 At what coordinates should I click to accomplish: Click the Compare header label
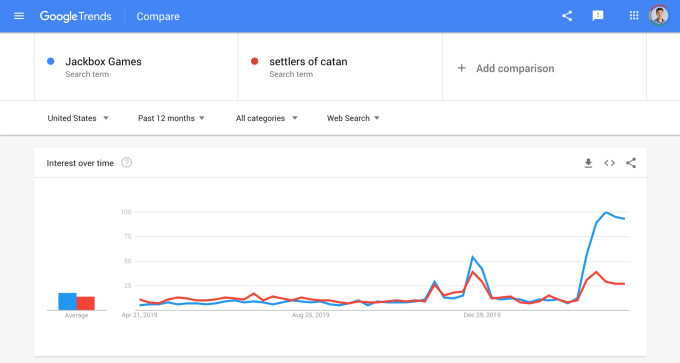[158, 16]
